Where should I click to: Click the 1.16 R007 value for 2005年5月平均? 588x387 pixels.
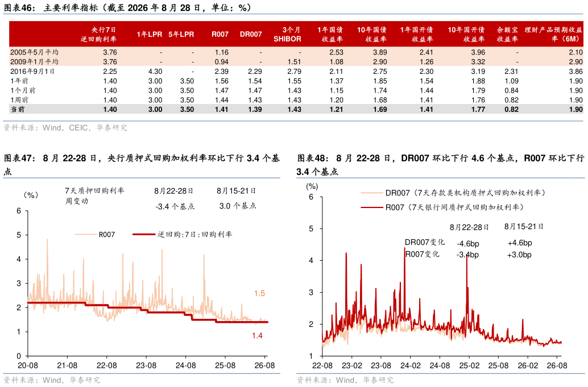(x=222, y=52)
